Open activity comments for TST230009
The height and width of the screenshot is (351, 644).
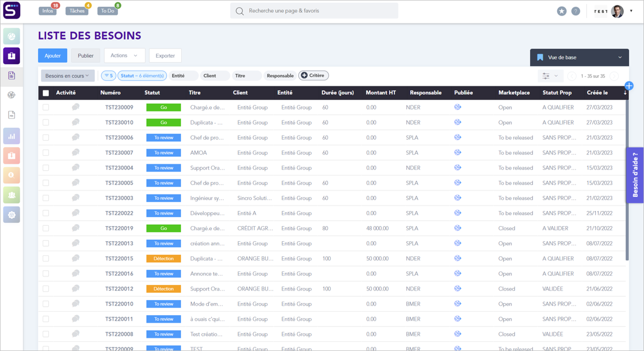(75, 107)
